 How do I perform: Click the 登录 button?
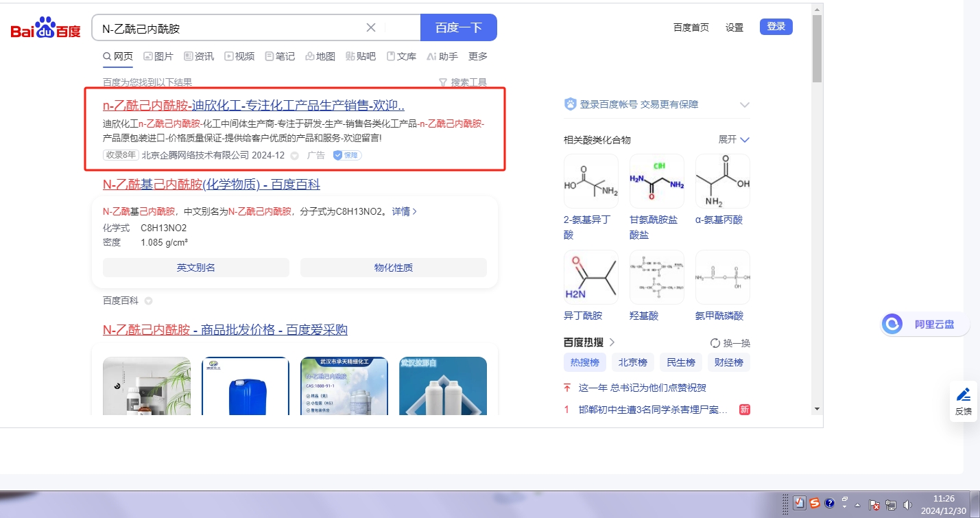[776, 27]
